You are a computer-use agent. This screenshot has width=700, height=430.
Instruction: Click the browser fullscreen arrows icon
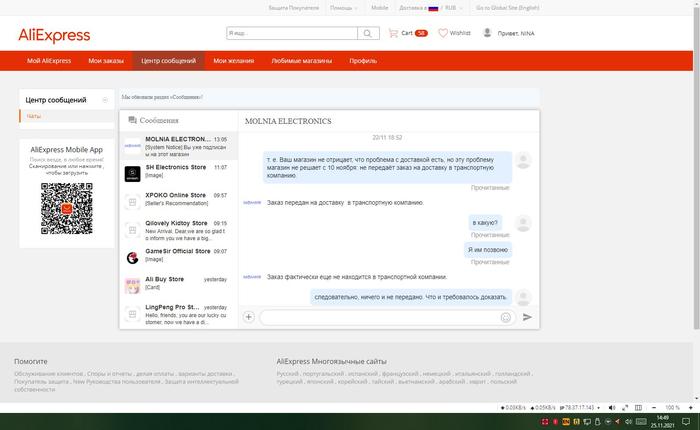625,408
